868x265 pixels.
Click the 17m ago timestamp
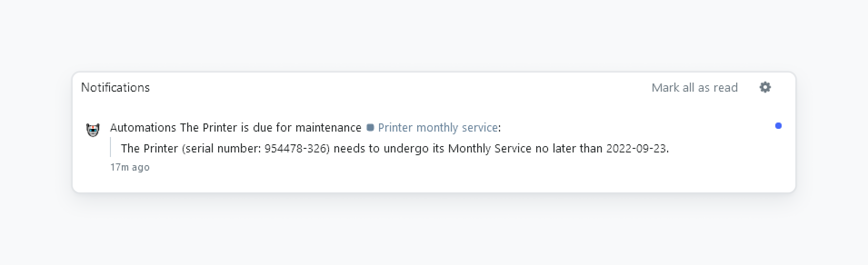click(130, 167)
